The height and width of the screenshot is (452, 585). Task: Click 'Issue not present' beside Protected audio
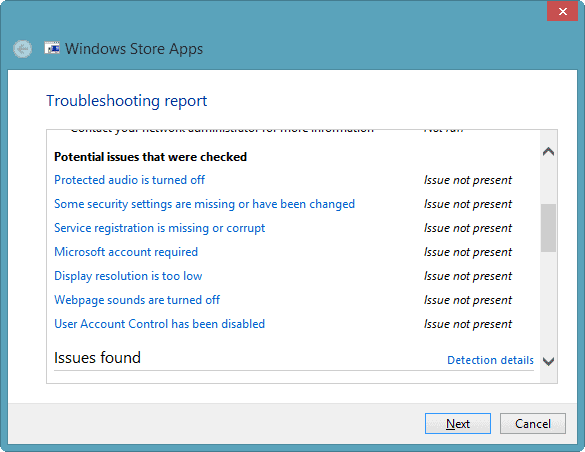(x=468, y=180)
